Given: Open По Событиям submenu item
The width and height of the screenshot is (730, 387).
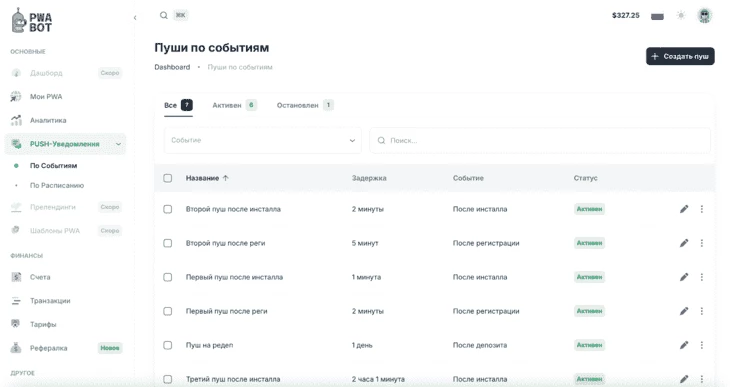Looking at the screenshot, I should click(54, 165).
